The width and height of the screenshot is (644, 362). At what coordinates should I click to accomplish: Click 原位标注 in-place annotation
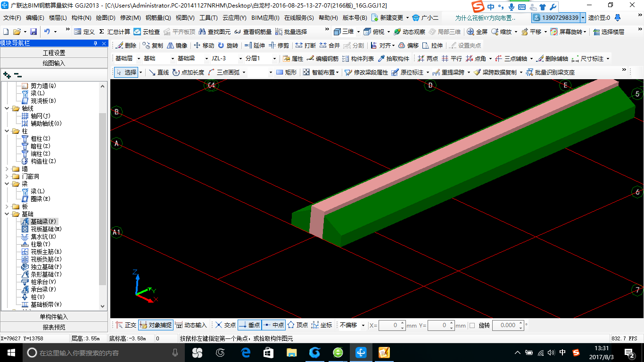click(x=408, y=73)
